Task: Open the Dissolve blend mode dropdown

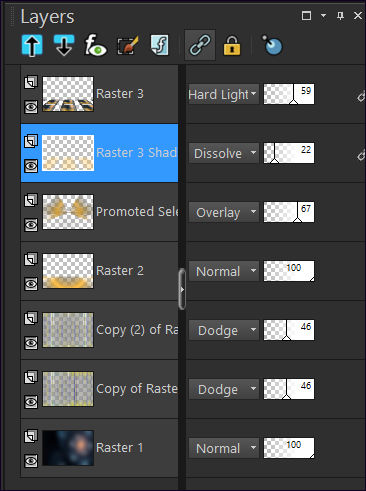Action: (224, 153)
